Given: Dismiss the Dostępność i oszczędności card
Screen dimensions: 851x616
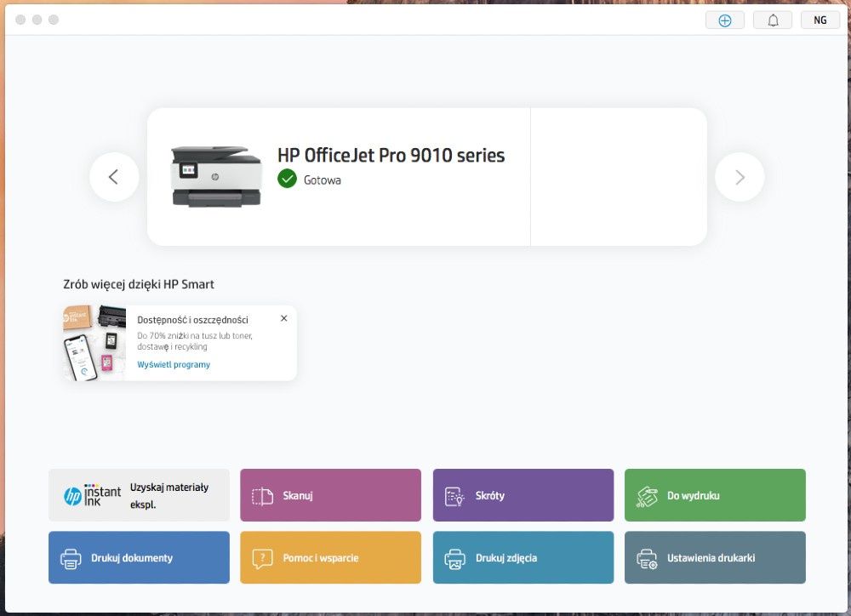Looking at the screenshot, I should 284,318.
